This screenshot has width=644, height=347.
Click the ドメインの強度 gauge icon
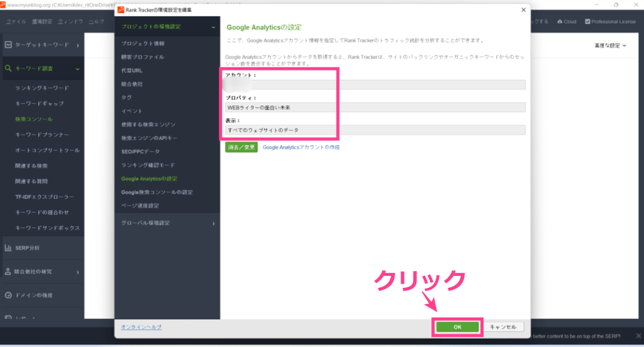[x=8, y=295]
